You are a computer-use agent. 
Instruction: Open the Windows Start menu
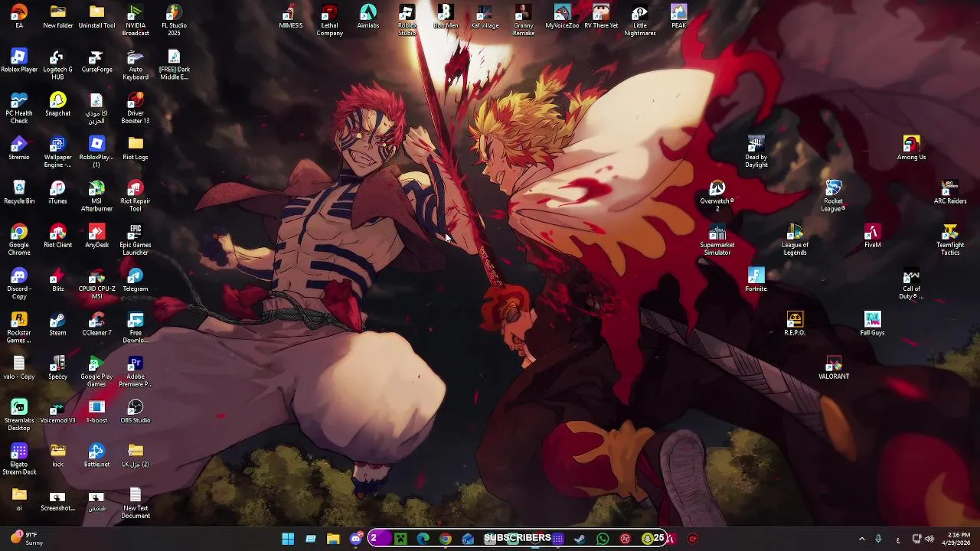click(288, 539)
